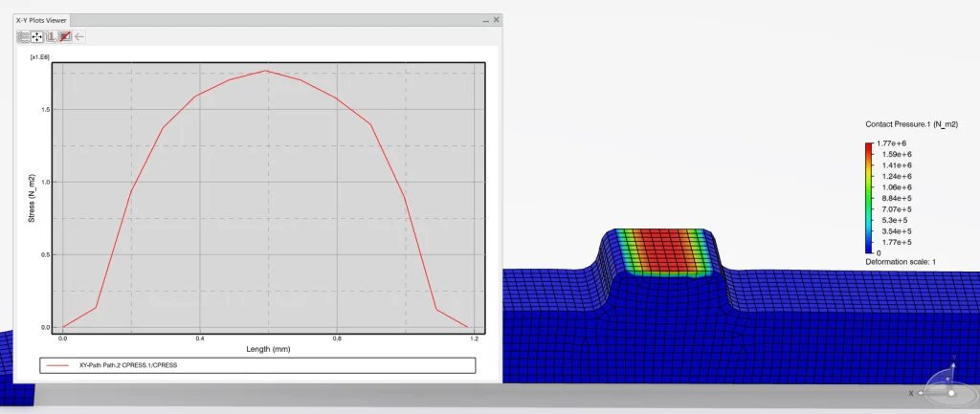Select the X-Y Plots Viewer tab

41,21
